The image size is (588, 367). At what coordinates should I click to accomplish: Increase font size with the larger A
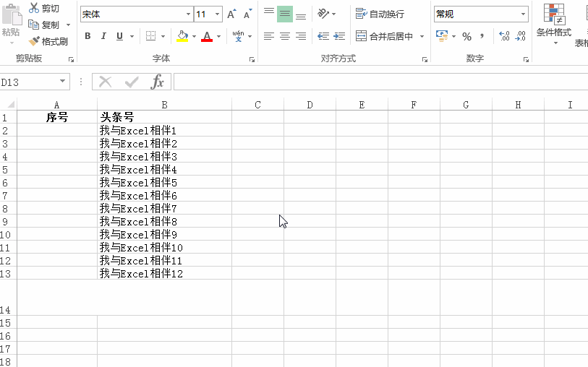click(231, 14)
